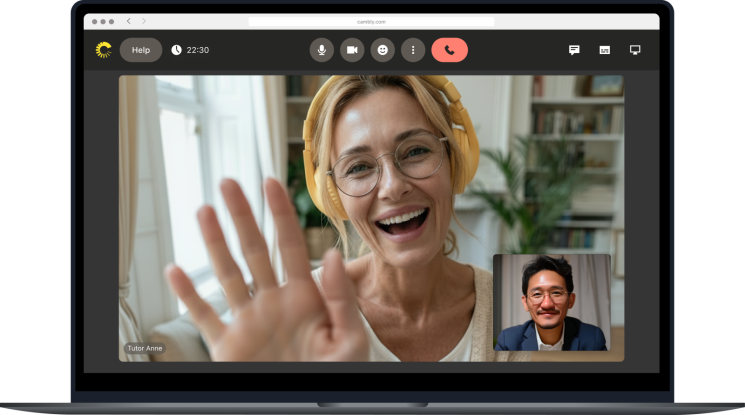Click the Cambly sun logo
745x415 pixels.
(x=103, y=50)
